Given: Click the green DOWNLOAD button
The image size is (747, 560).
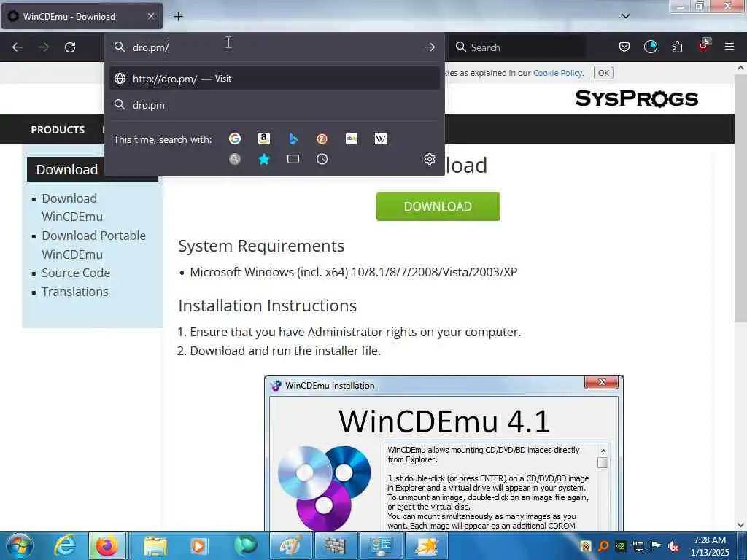Looking at the screenshot, I should (x=438, y=206).
